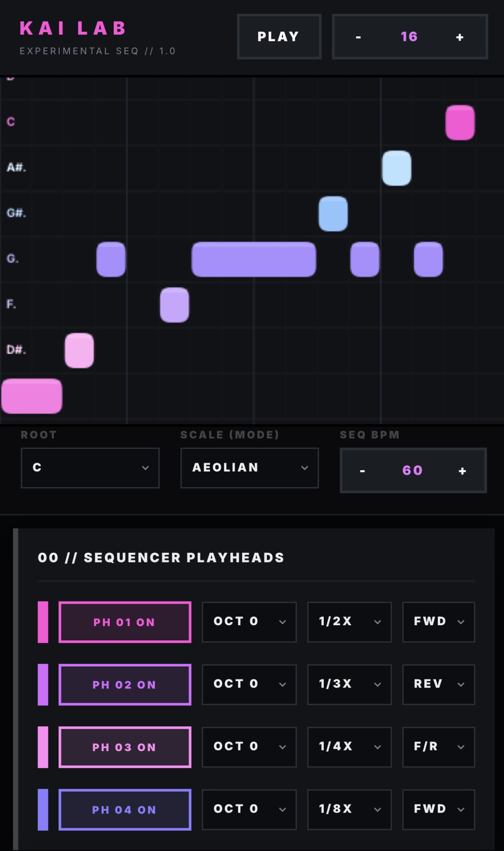Click the PH 03 pink color swatch

[43, 747]
